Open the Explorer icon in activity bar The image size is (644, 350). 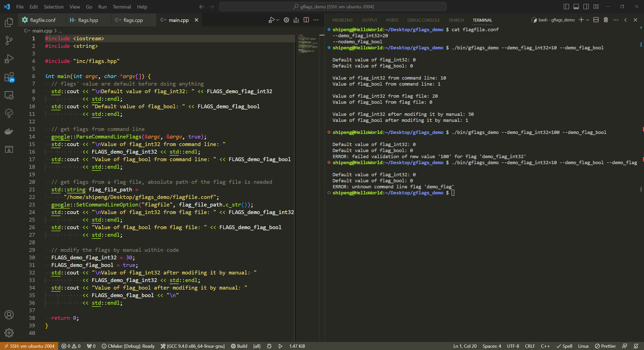pos(9,22)
